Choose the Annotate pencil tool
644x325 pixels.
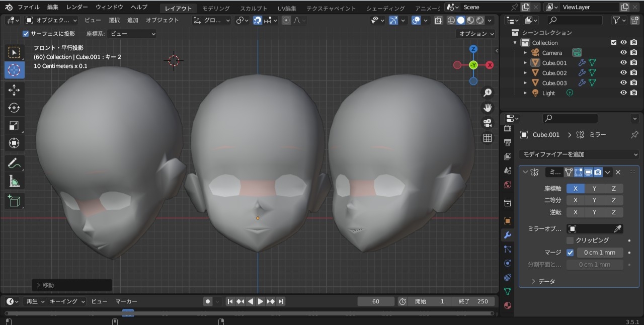coord(14,163)
